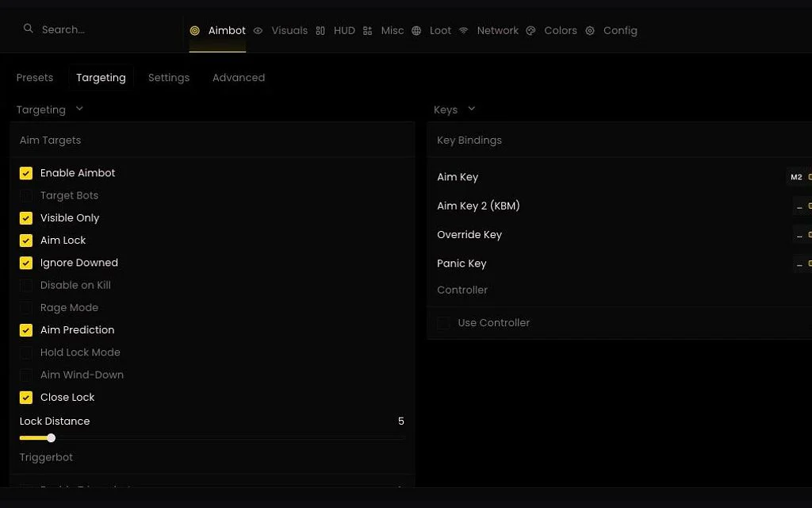Check Disable on Kill
This screenshot has height=508, width=812.
tap(26, 285)
